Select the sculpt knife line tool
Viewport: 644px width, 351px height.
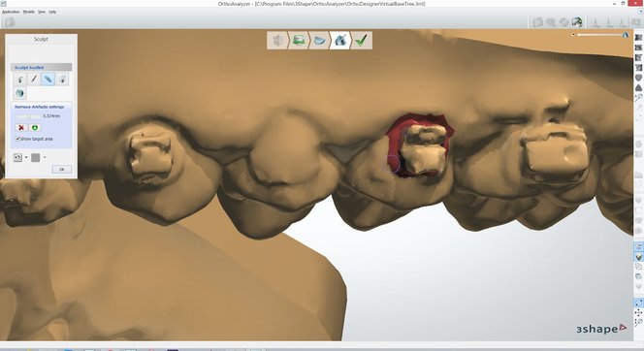[34, 80]
